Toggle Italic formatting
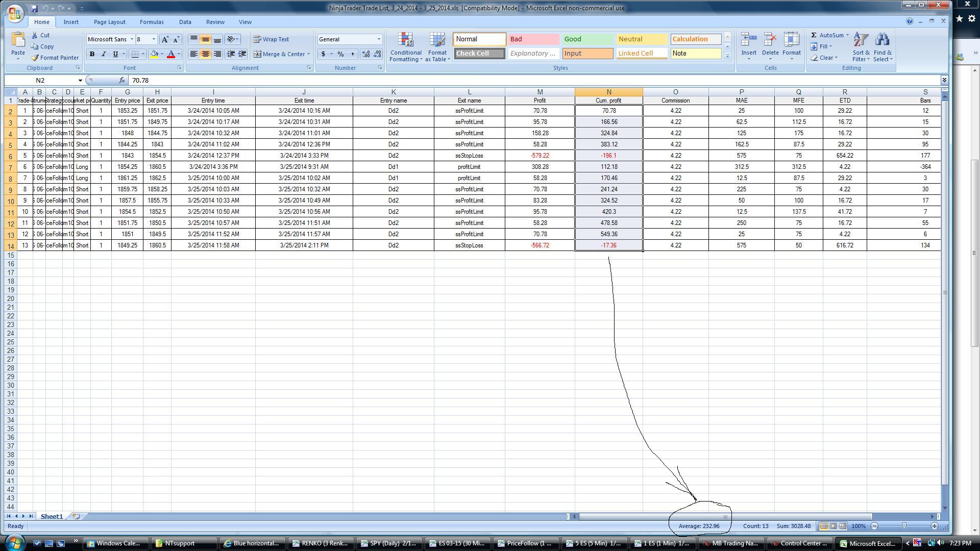Screen dimensions: 980x551 [104, 54]
